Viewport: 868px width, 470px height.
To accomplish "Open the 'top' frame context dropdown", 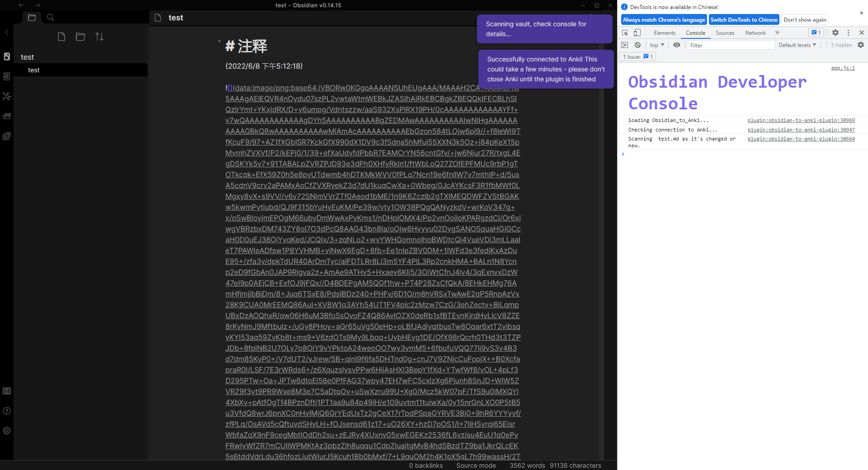I will (x=656, y=45).
